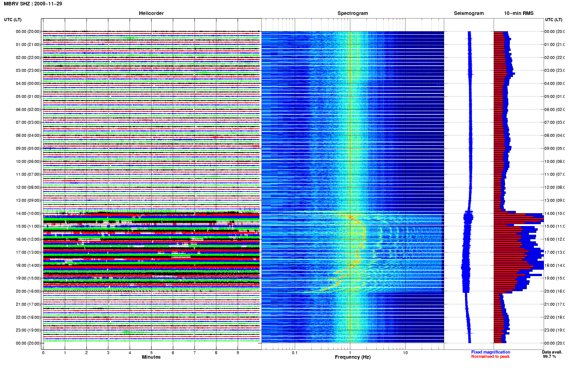Click the '10' frequency tick label

point(405,353)
